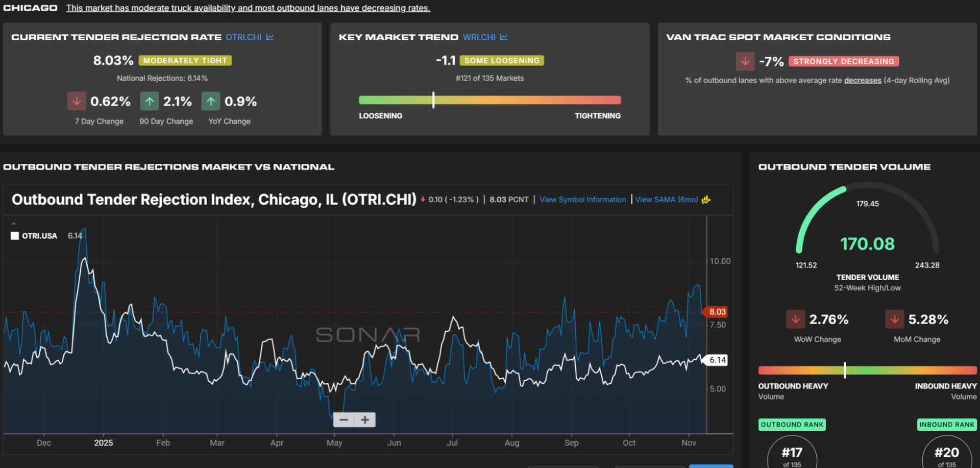Click the chart zoom in plus button
The width and height of the screenshot is (980, 468).
click(x=365, y=420)
